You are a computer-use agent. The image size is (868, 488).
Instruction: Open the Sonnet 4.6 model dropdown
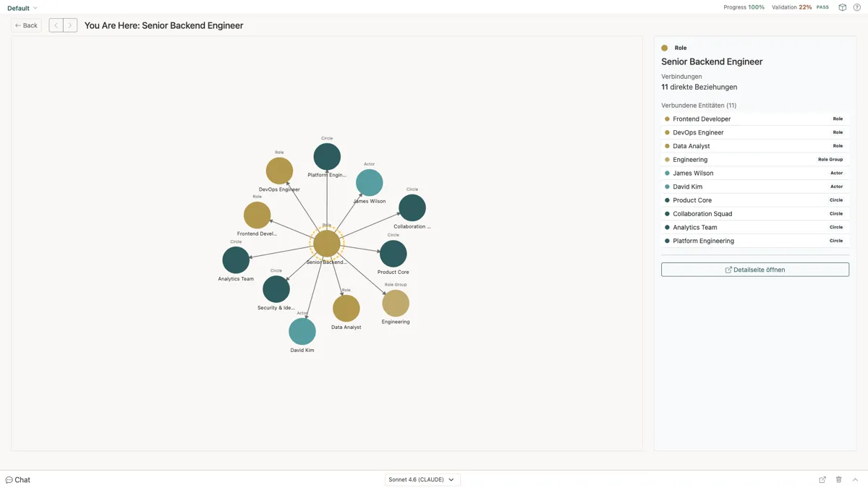coord(422,479)
